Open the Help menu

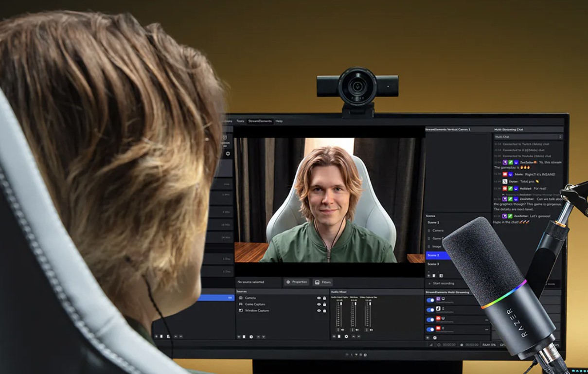coord(279,121)
